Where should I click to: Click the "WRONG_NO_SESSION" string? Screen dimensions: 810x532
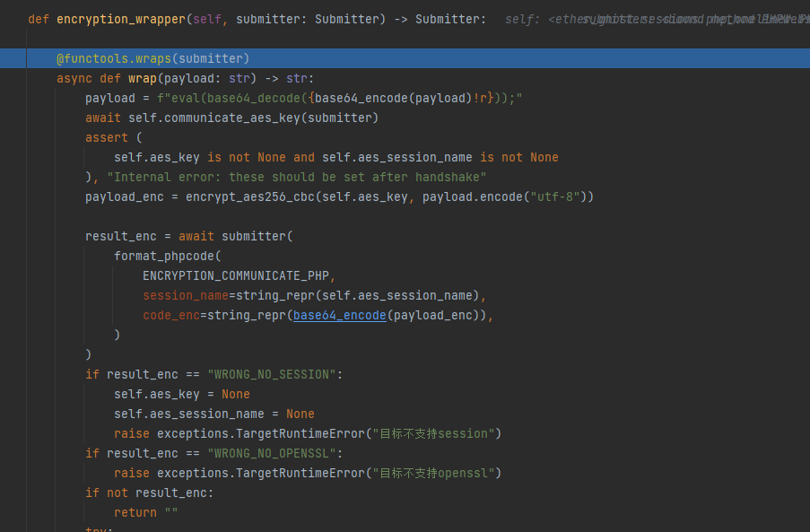coord(272,374)
